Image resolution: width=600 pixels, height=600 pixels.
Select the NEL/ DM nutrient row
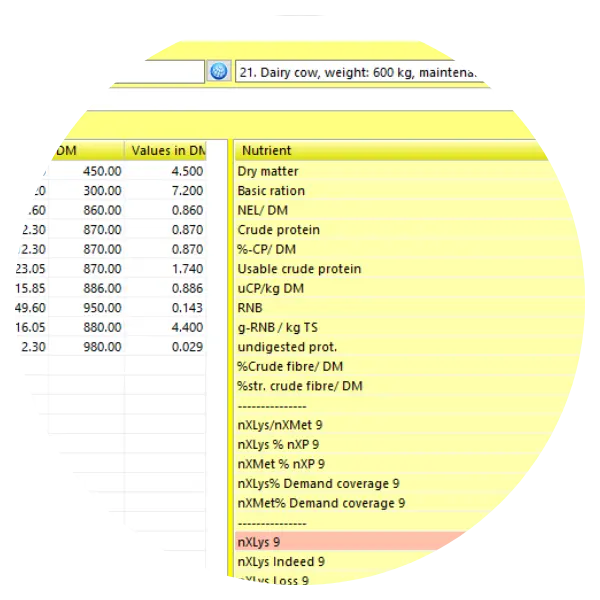coord(406,210)
